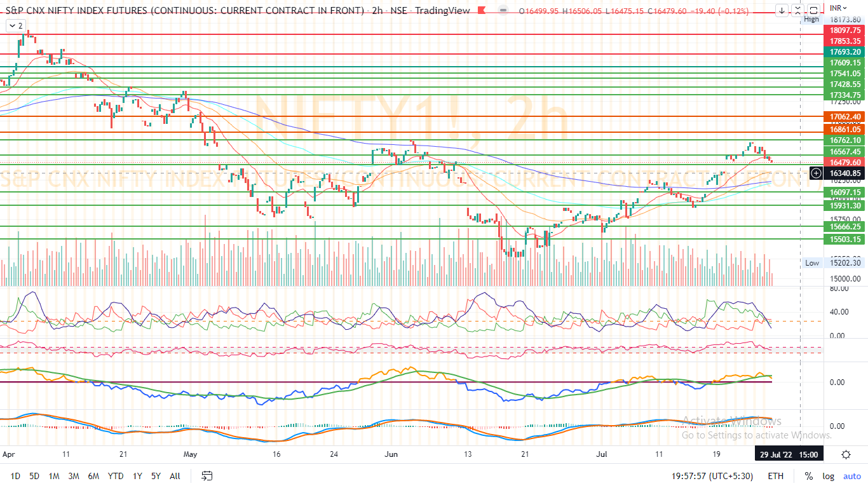Click the 15931.30 price label

pyautogui.click(x=845, y=206)
